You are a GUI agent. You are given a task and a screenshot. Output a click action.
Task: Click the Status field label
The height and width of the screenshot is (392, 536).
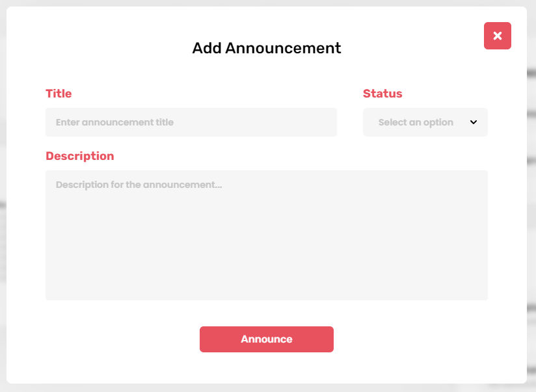point(382,94)
